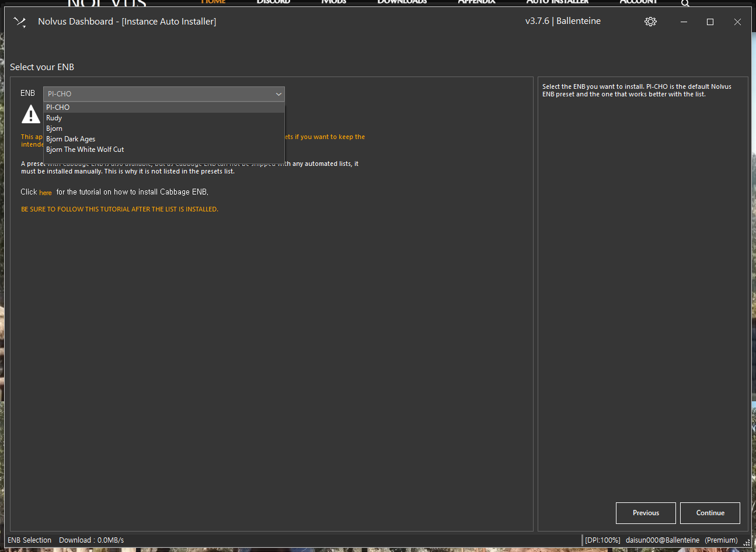Click 'daisun000@Ballenteine' account text
This screenshot has width=756, height=552.
click(662, 540)
